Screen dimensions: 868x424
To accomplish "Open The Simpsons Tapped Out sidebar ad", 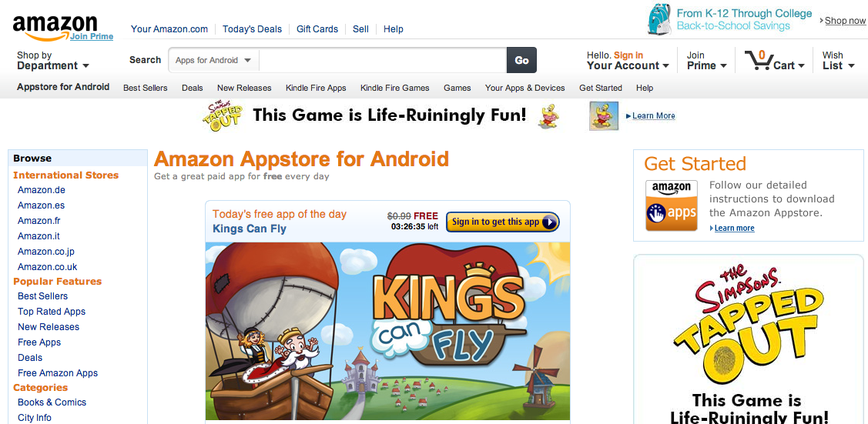I will pyautogui.click(x=749, y=340).
